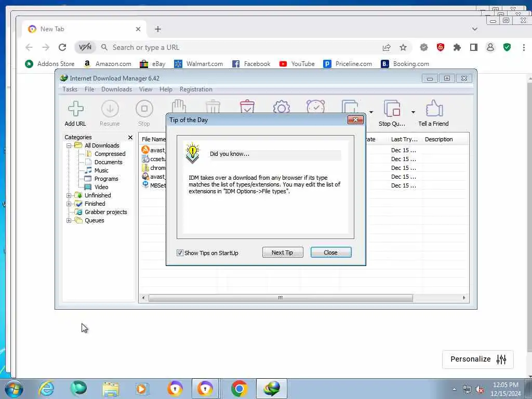Viewport: 532px width, 399px height.
Task: Open the File menu
Action: 89,89
